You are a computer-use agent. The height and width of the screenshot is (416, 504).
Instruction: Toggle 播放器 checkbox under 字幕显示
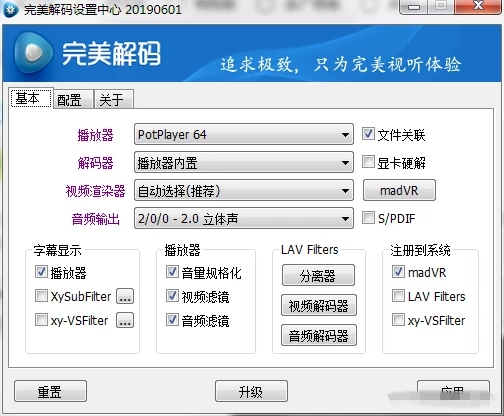click(x=41, y=272)
